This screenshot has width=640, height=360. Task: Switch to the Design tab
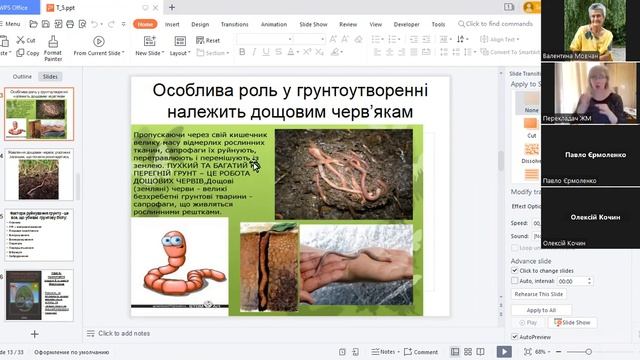click(200, 24)
